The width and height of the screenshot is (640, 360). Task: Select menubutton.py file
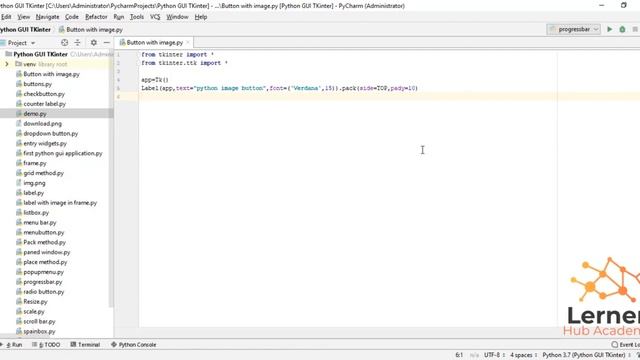point(44,233)
